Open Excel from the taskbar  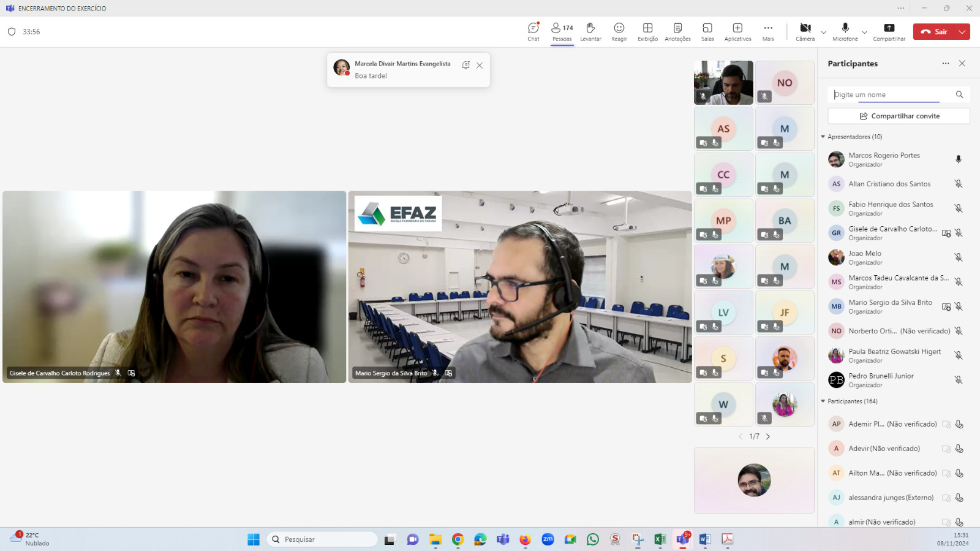tap(660, 539)
